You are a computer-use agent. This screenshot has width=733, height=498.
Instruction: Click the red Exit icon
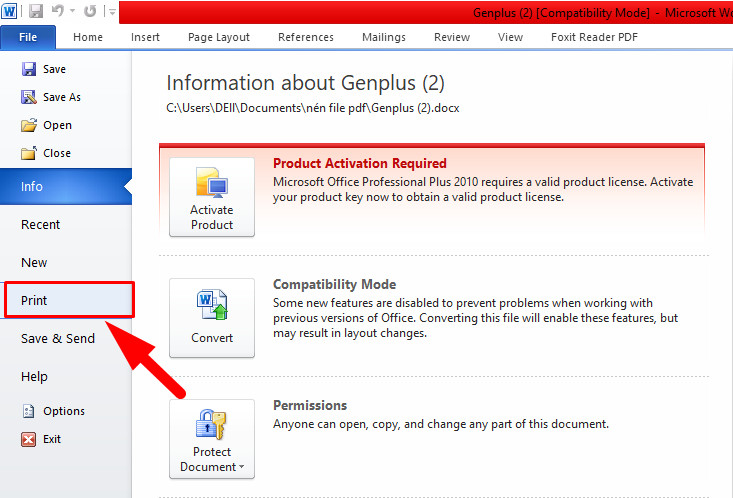pyautogui.click(x=29, y=439)
